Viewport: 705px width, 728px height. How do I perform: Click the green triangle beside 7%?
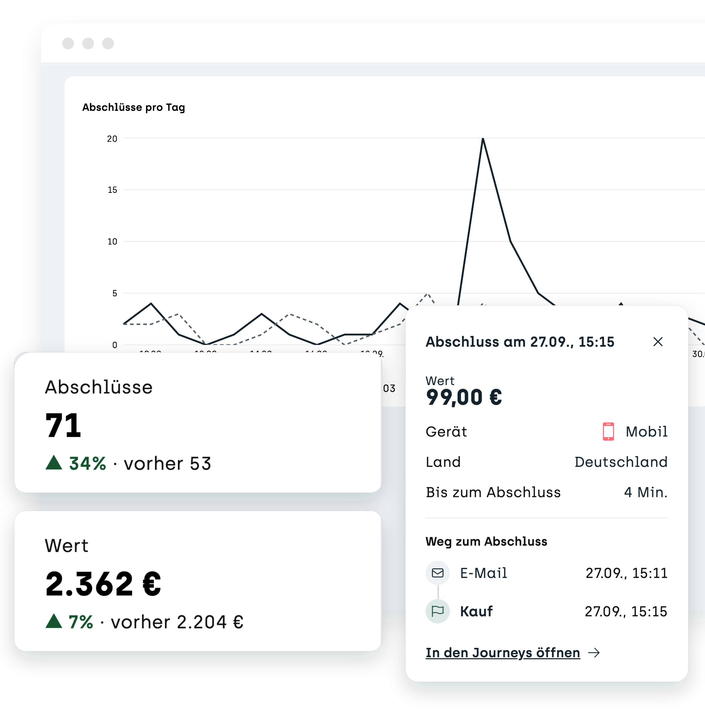coord(54,621)
